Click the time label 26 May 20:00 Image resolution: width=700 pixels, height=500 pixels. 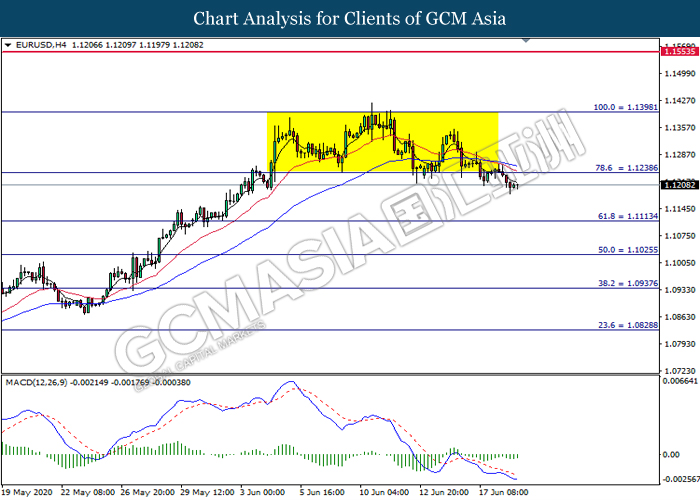148,492
